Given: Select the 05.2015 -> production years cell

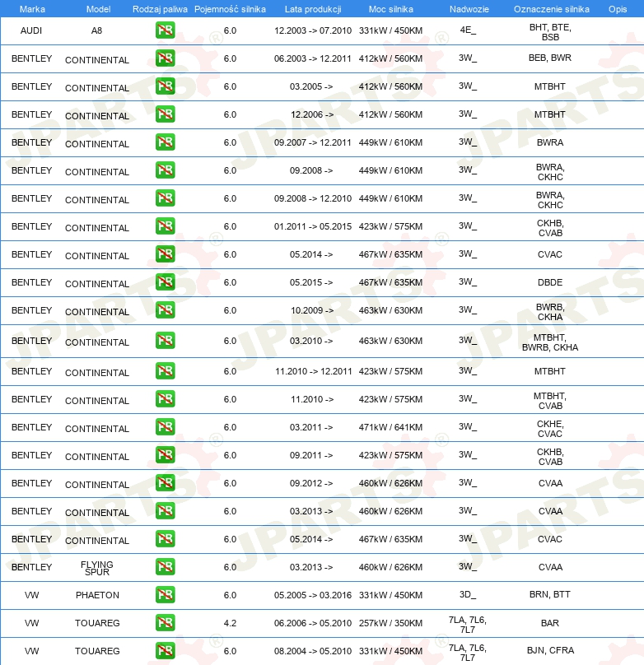Looking at the screenshot, I should (311, 282).
